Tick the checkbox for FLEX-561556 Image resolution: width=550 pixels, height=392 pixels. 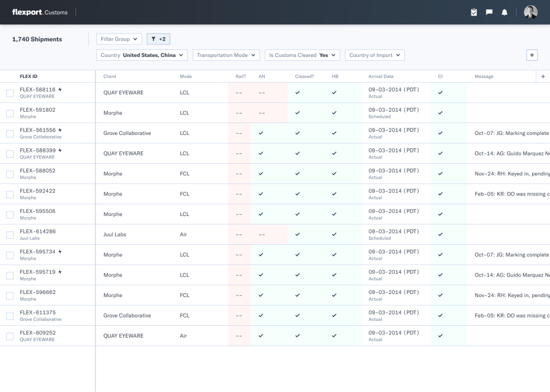[10, 134]
